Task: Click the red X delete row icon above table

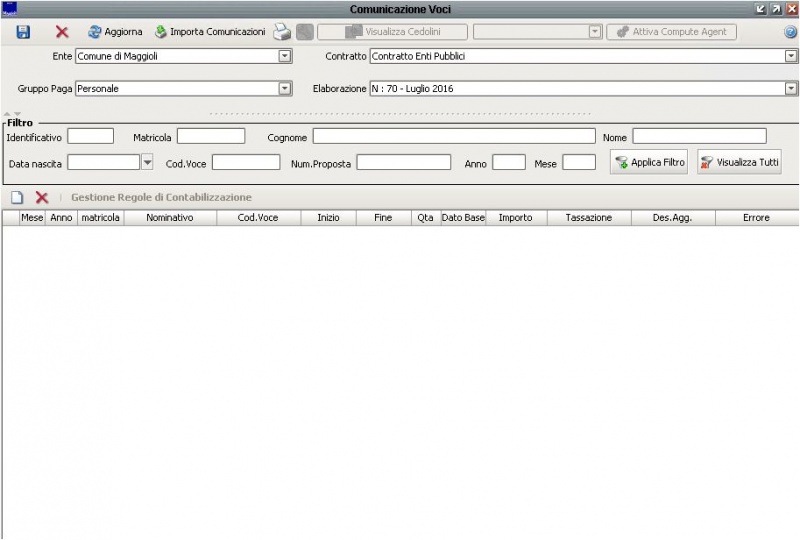Action: 42,197
